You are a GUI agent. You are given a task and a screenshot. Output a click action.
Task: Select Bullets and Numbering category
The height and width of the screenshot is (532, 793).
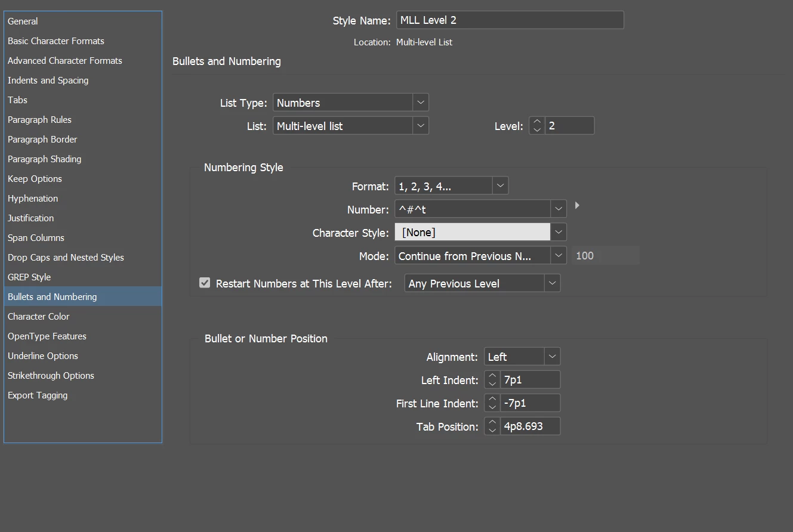[x=82, y=296]
